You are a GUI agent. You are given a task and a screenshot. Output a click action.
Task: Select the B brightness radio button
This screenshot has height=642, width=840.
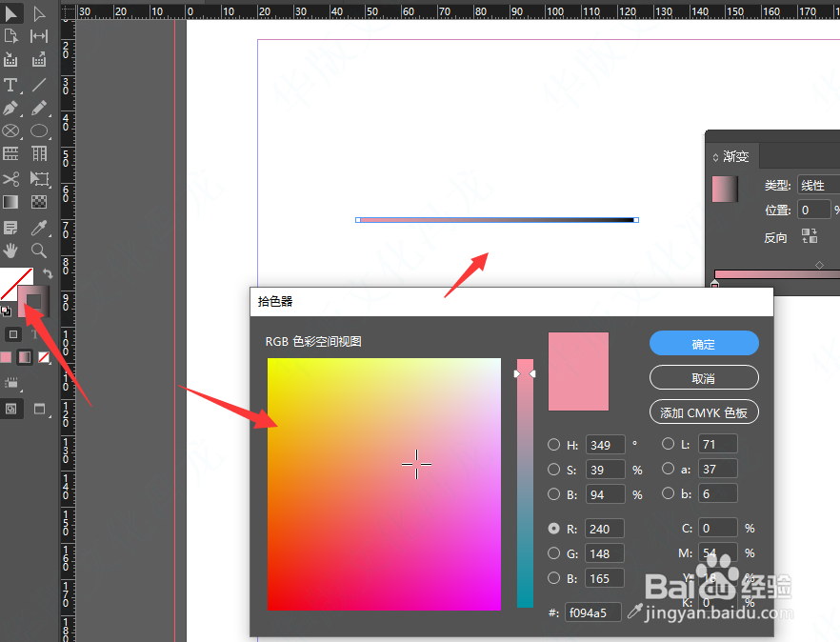click(554, 494)
